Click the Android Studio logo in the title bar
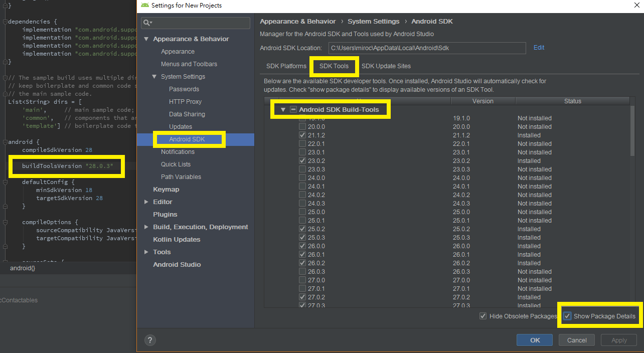The width and height of the screenshot is (644, 353). point(144,6)
